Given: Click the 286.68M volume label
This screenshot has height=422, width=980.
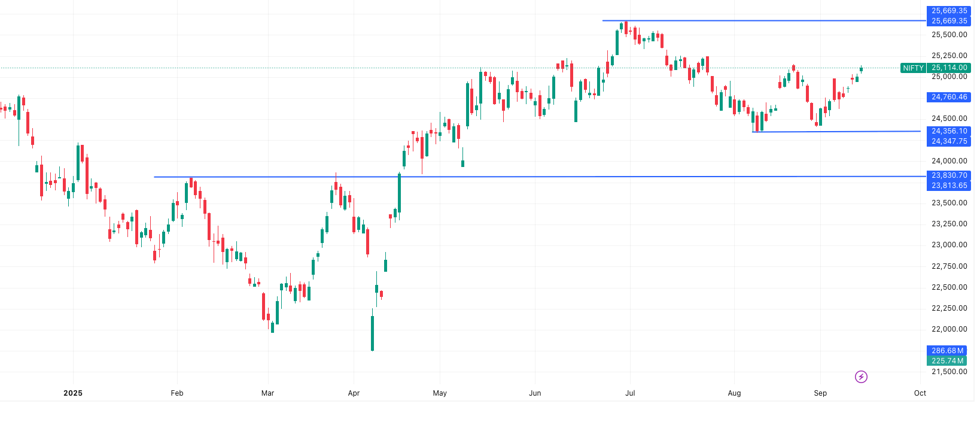Looking at the screenshot, I should coord(947,351).
